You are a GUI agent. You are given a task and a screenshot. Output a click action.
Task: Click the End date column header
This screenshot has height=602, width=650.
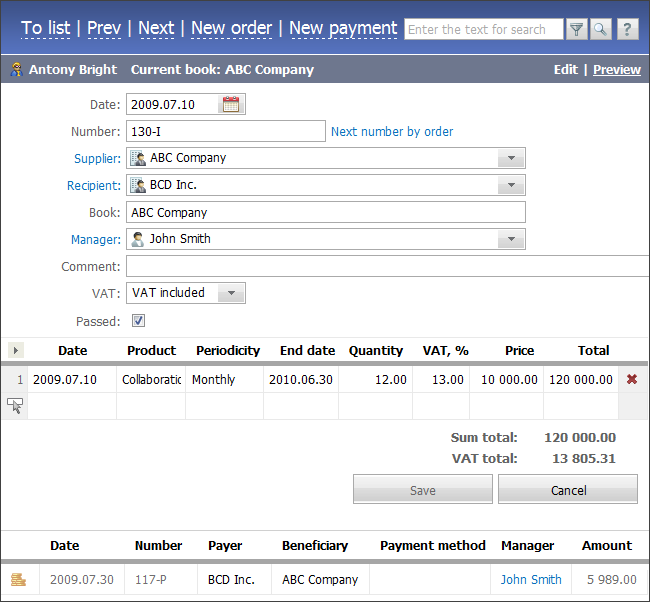(x=307, y=350)
